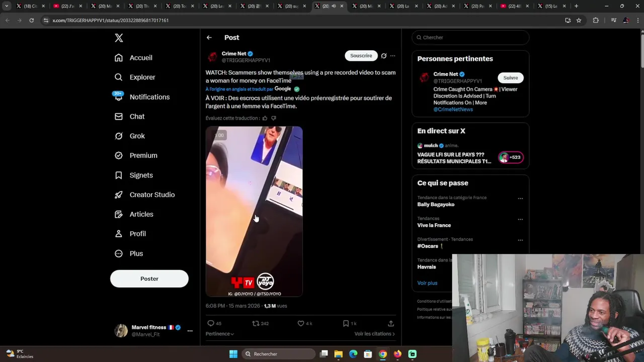The image size is (644, 362).
Task: Click the address bar URL
Action: click(x=110, y=20)
